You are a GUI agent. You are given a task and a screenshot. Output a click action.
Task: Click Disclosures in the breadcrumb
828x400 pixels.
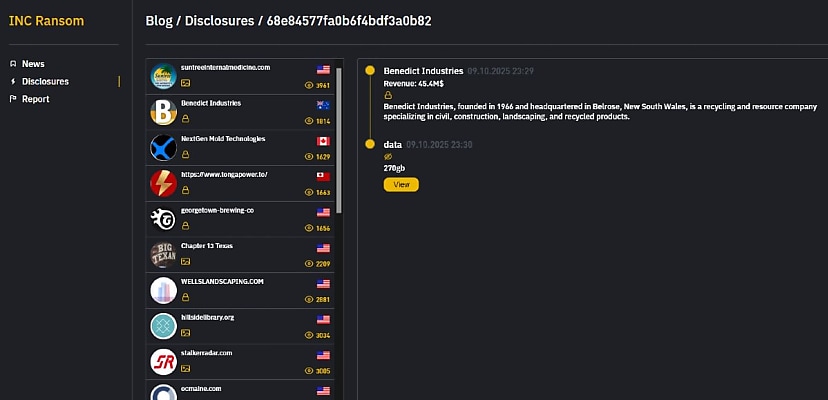tap(220, 21)
